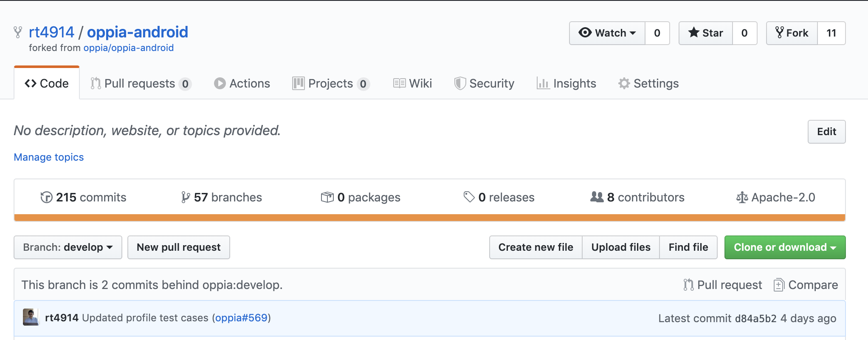View the 215 commits history

pyautogui.click(x=83, y=197)
